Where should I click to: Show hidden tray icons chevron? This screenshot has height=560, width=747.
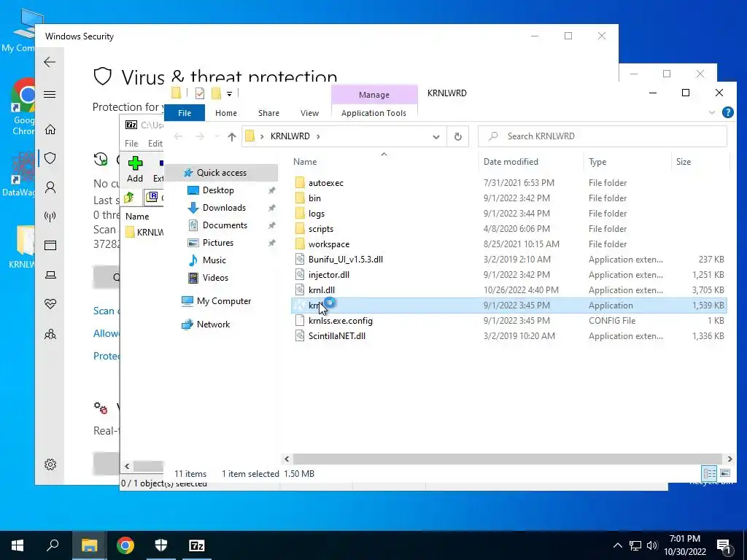(617, 545)
